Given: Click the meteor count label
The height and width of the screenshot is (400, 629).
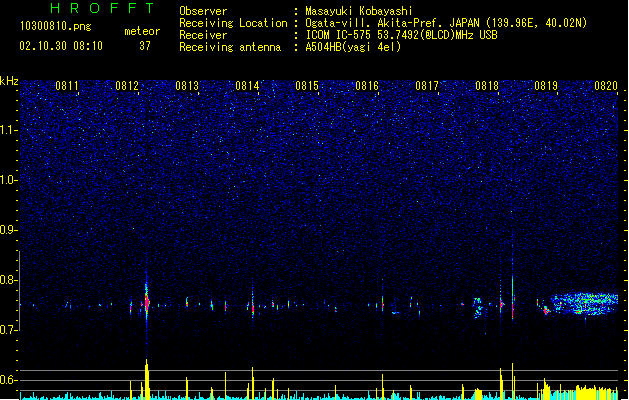Looking at the screenshot, I should tap(142, 31).
